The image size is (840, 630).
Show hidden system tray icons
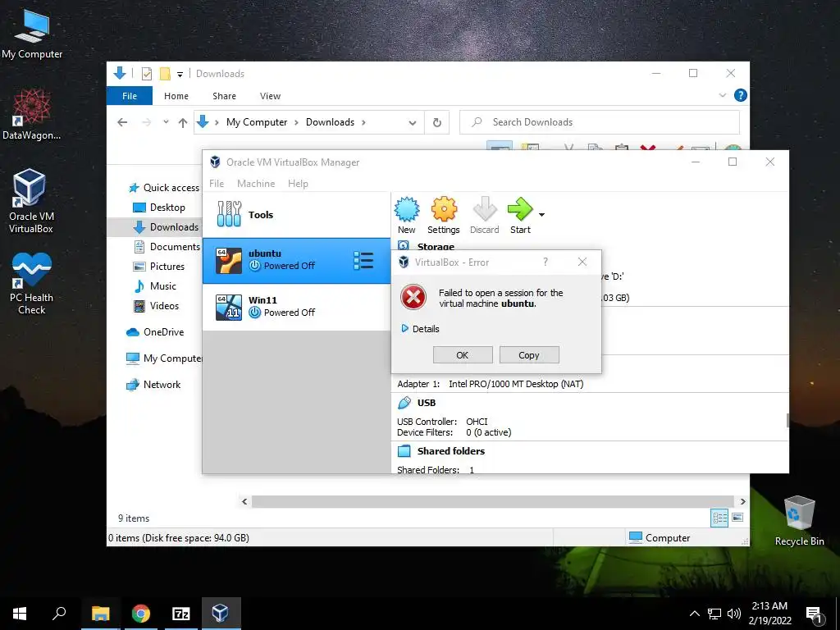coord(694,614)
